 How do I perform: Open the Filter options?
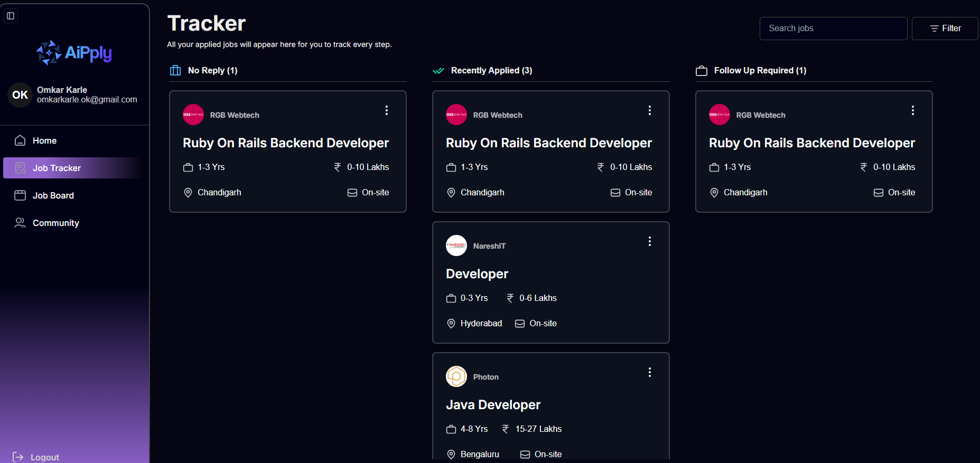click(945, 29)
